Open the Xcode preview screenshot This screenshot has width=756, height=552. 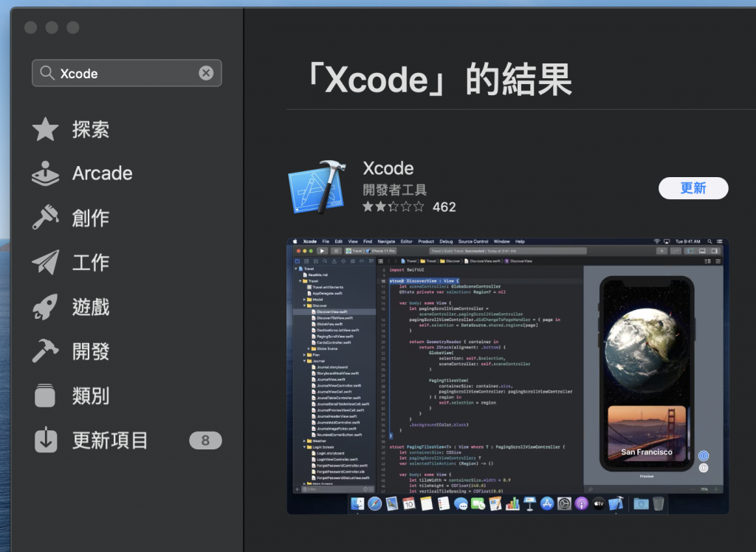point(508,376)
